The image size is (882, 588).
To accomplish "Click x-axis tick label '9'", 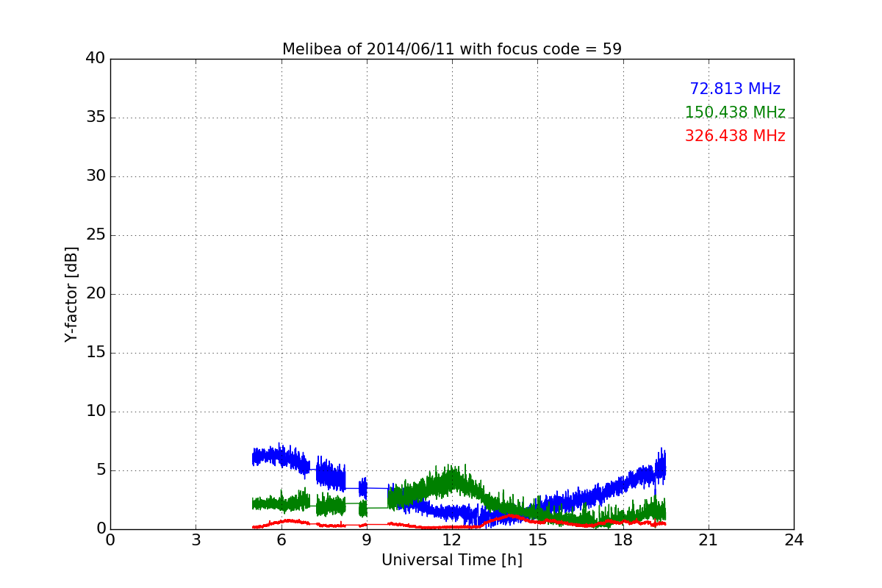I will [x=367, y=540].
